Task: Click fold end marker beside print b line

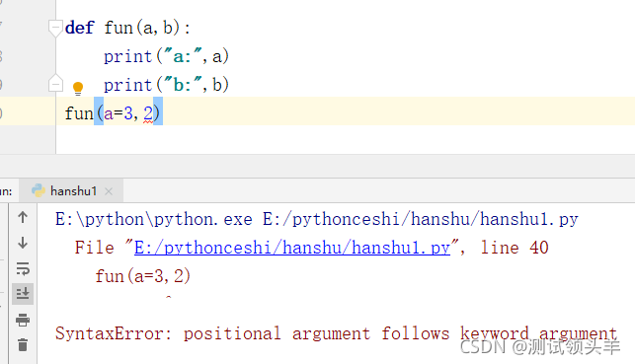Action: tap(55, 84)
